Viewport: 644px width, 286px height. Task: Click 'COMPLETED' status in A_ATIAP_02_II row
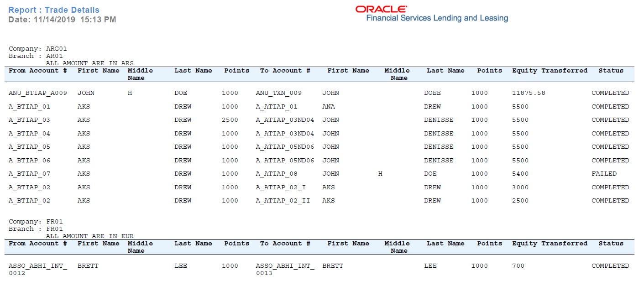(610, 201)
